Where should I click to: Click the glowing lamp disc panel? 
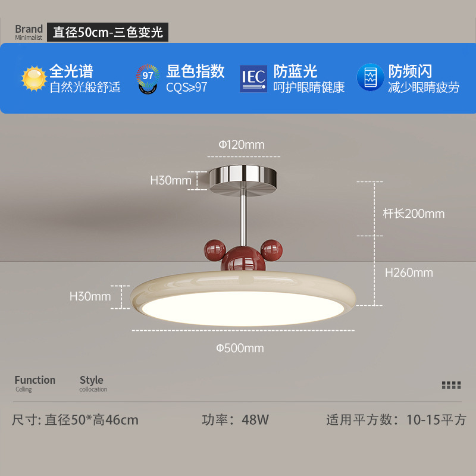pyautogui.click(x=243, y=308)
